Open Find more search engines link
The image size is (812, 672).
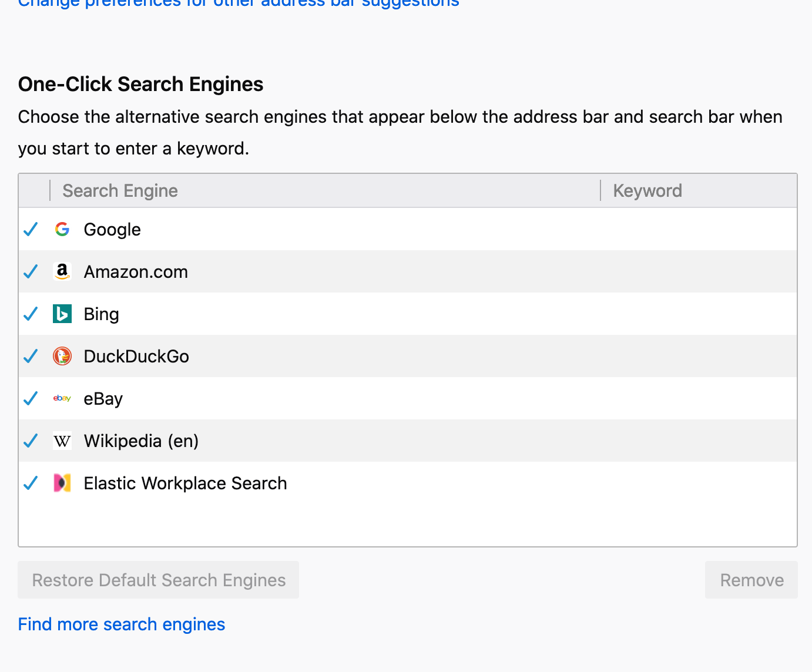pyautogui.click(x=121, y=624)
